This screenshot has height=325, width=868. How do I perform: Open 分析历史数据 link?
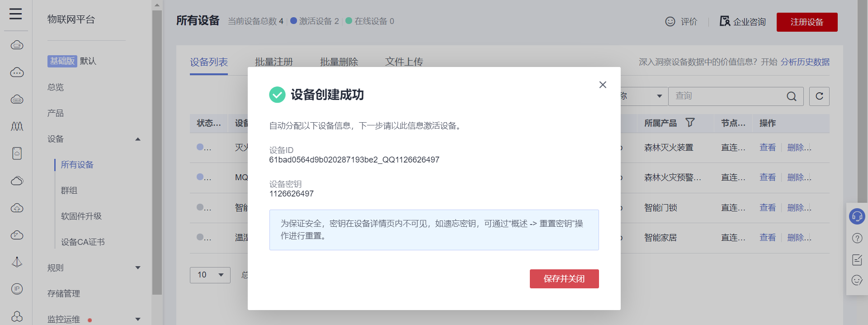[x=805, y=62]
